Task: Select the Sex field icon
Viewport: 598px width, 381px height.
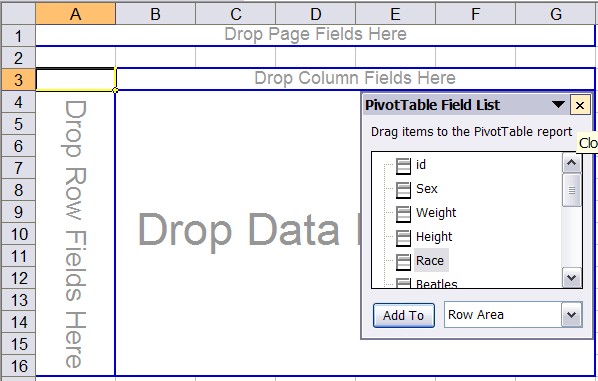Action: (403, 190)
